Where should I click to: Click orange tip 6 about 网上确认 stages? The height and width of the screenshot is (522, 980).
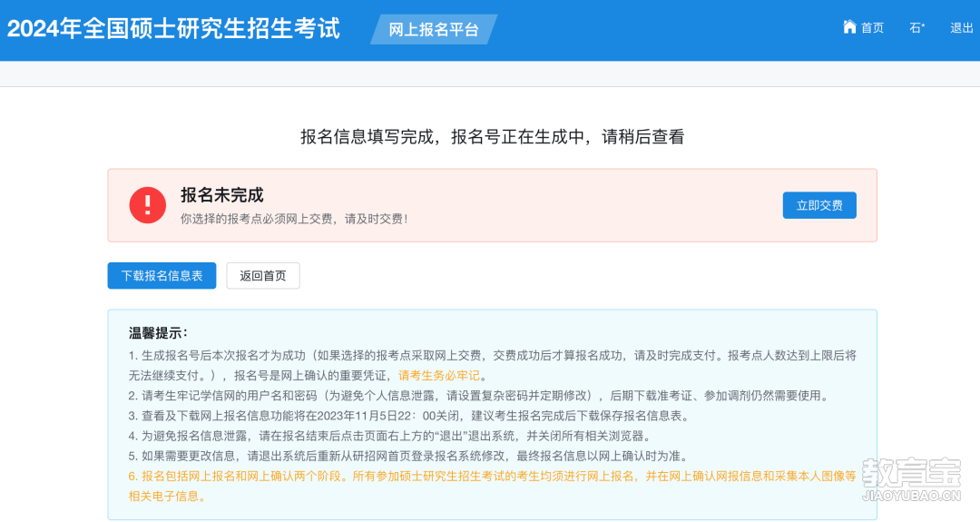click(493, 486)
